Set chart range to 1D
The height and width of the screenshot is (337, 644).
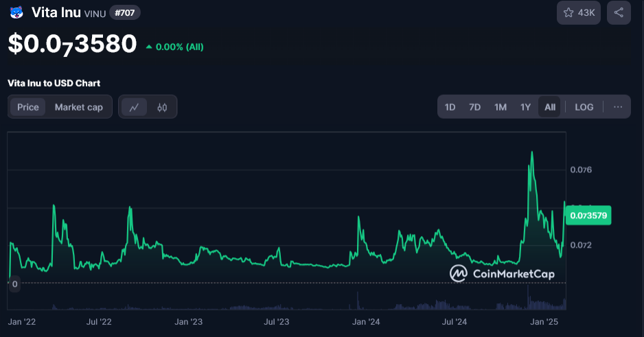point(450,107)
